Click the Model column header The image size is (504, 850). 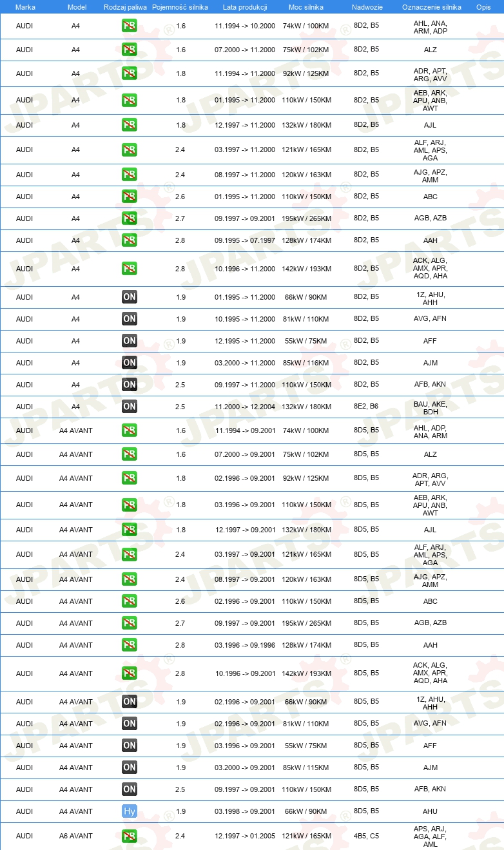(77, 7)
